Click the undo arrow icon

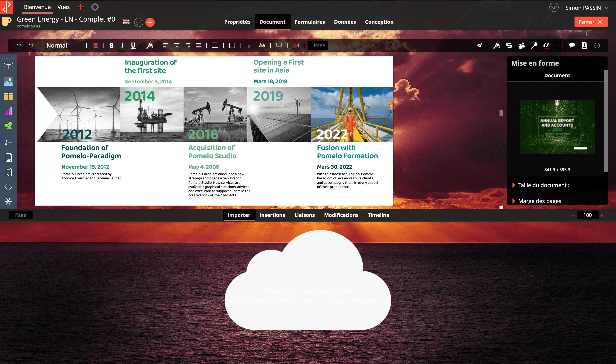point(19,46)
